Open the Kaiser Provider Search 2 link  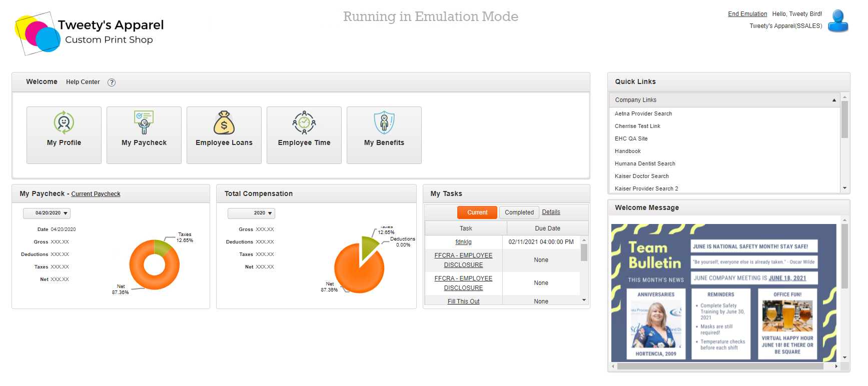point(646,188)
